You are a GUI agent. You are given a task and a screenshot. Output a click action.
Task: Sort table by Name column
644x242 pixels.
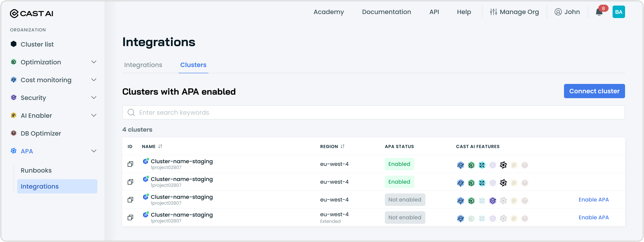coord(160,146)
